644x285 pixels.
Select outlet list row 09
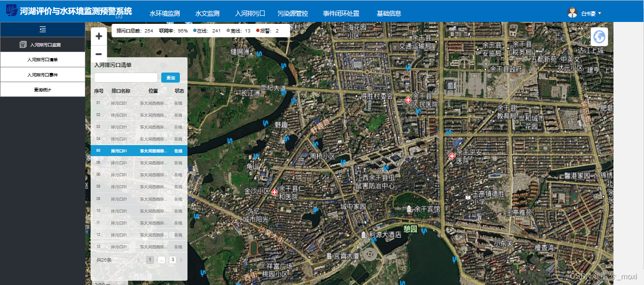click(x=139, y=199)
